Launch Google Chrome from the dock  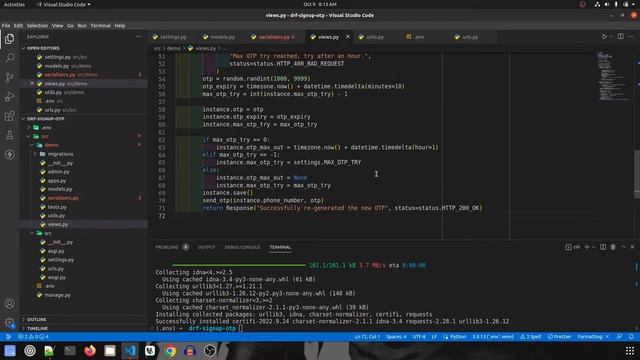(x=170, y=351)
